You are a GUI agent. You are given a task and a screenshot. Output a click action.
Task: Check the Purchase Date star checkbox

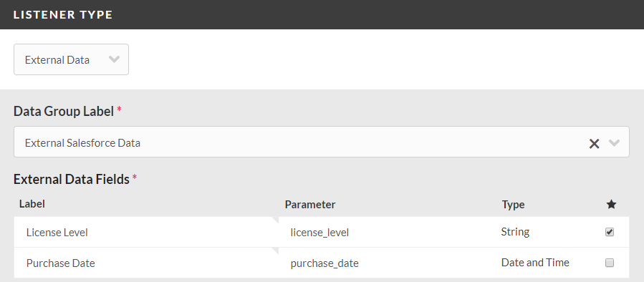tap(610, 263)
